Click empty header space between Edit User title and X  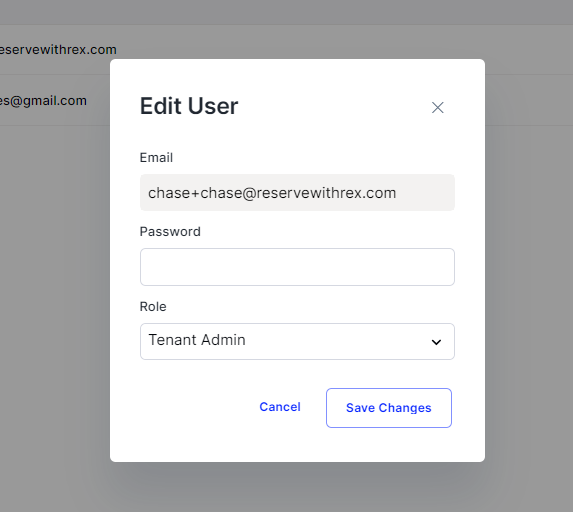coord(334,107)
